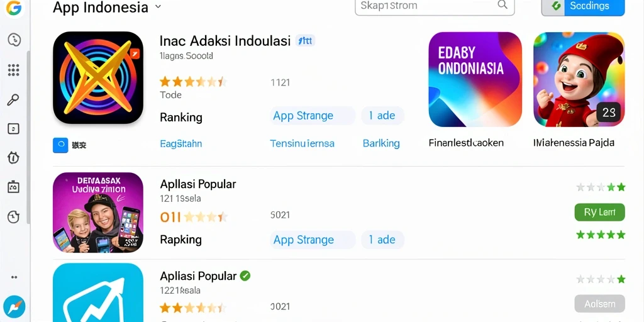Click the green Ry Lerrt button
This screenshot has height=322, width=644.
tap(599, 213)
